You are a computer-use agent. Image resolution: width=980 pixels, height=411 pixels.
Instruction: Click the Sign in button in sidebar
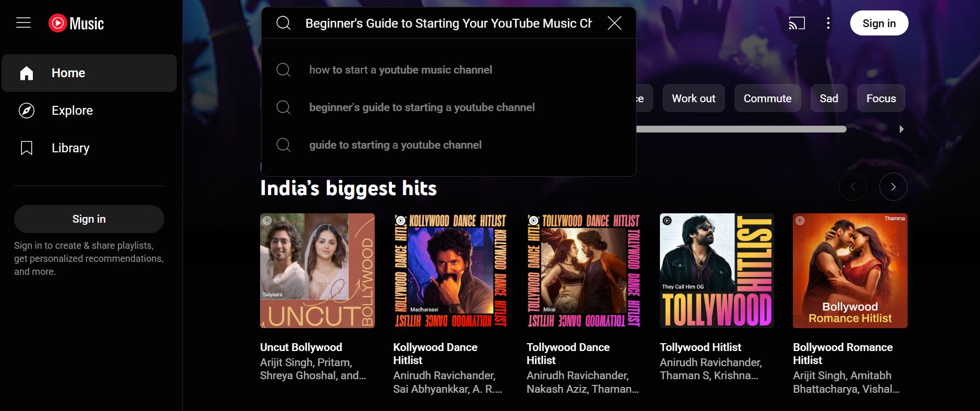coord(89,219)
